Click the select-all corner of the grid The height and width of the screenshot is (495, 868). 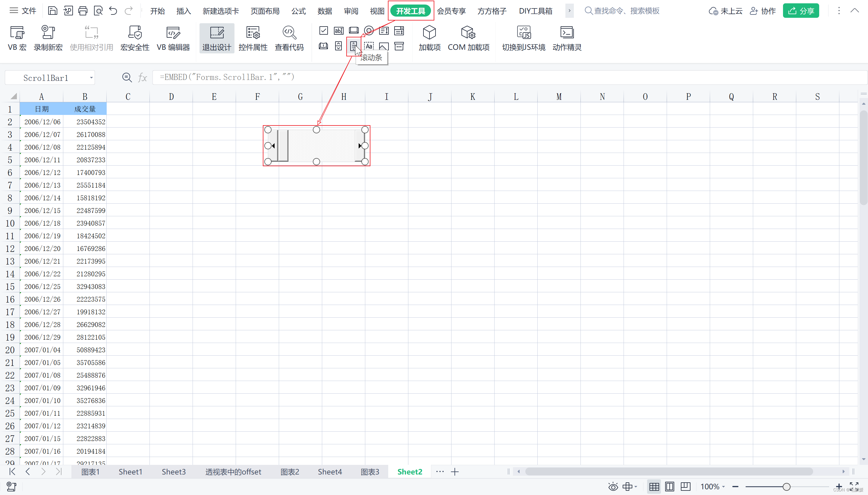(13, 96)
